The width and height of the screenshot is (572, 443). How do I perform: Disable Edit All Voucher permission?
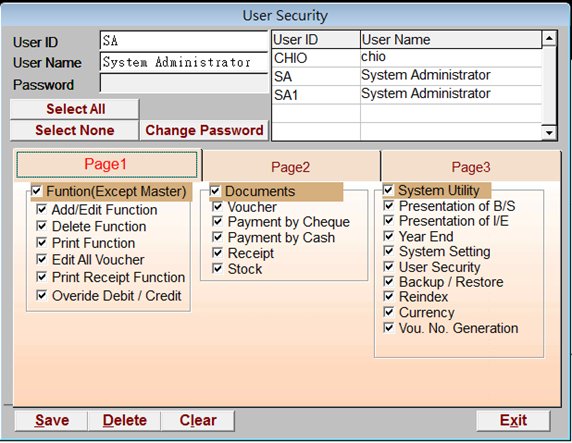tap(42, 259)
